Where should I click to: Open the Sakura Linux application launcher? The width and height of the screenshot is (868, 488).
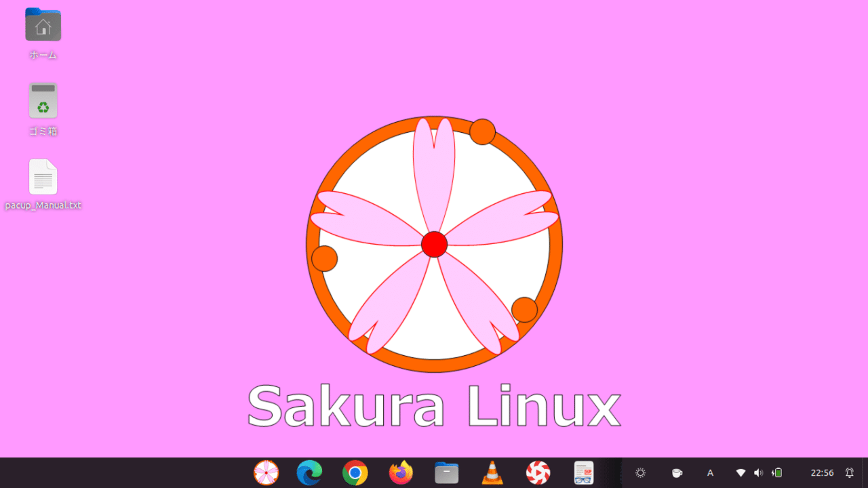click(266, 472)
